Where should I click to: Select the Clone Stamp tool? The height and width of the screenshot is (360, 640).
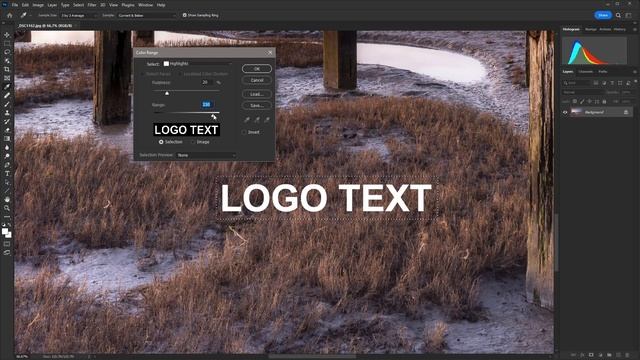tap(7, 113)
